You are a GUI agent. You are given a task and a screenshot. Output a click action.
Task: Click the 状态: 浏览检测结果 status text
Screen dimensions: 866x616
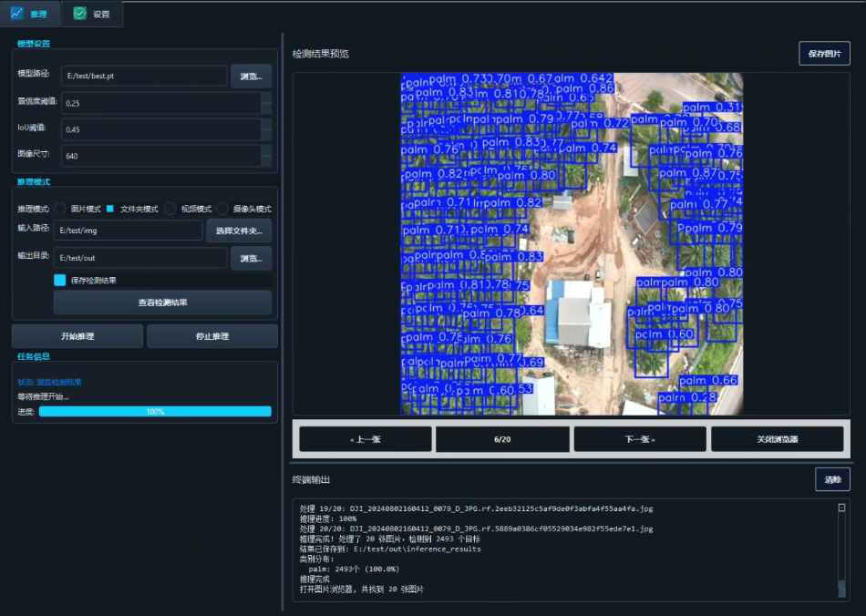[50, 382]
